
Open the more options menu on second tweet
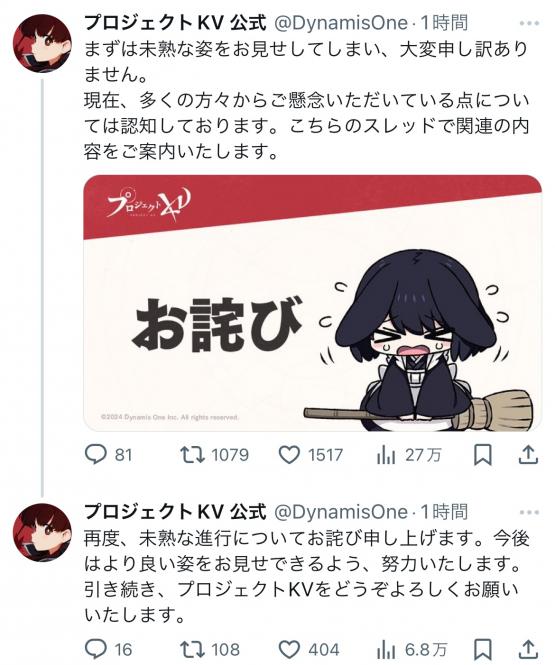pyautogui.click(x=529, y=512)
